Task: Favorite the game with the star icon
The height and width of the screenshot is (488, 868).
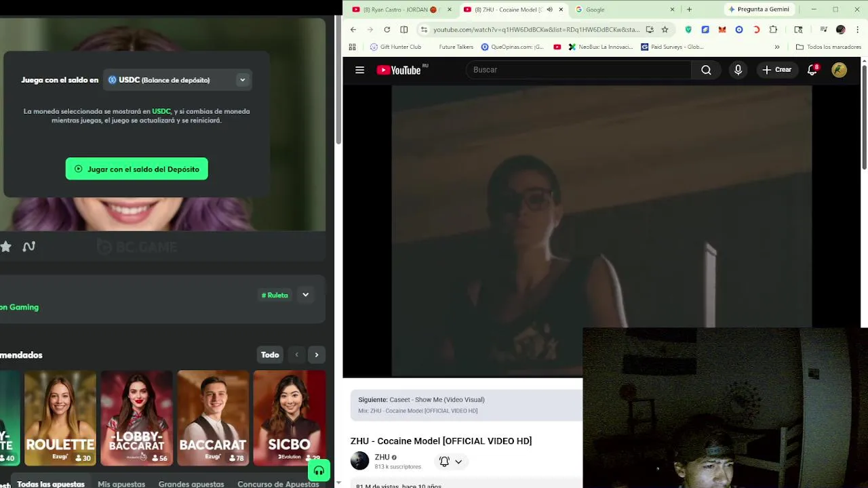Action: click(6, 247)
